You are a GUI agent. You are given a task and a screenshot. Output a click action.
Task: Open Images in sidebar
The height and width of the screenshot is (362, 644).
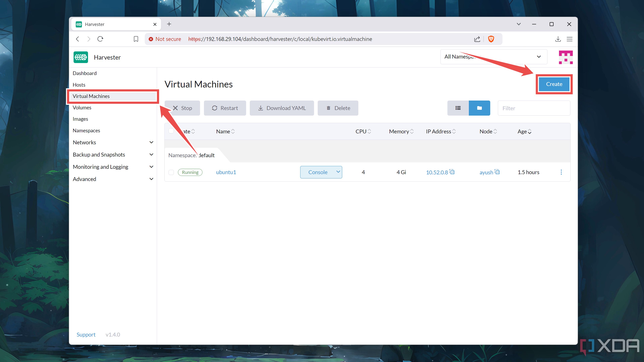80,119
